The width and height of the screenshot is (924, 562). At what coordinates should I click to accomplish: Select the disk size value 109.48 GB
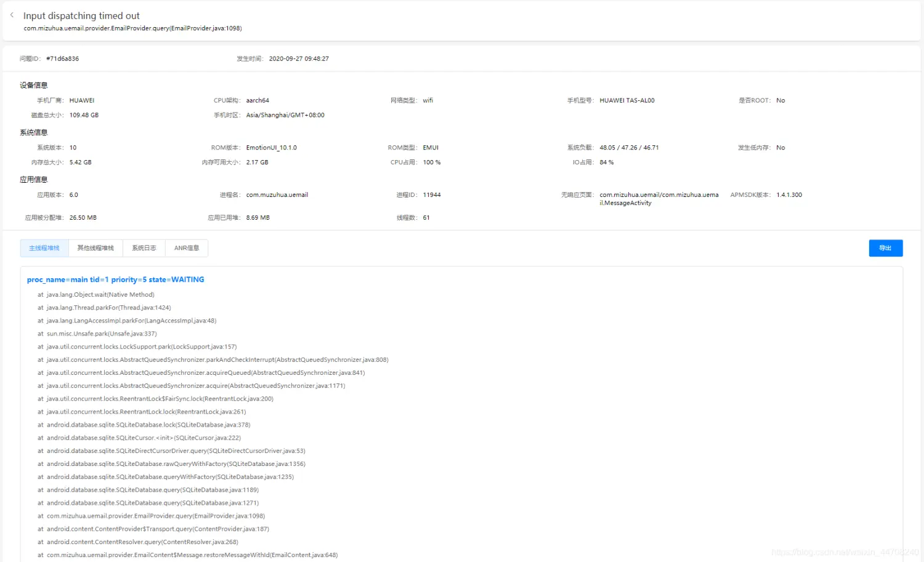pyautogui.click(x=84, y=115)
